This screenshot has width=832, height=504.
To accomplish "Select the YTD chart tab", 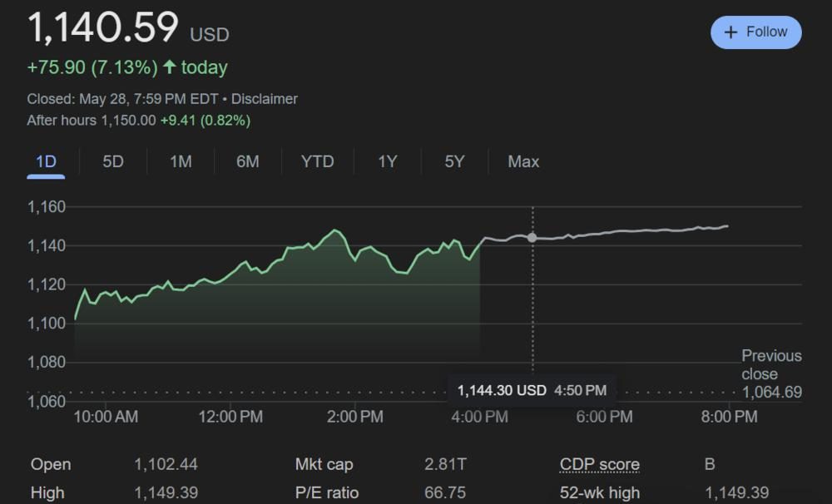I will tap(317, 161).
